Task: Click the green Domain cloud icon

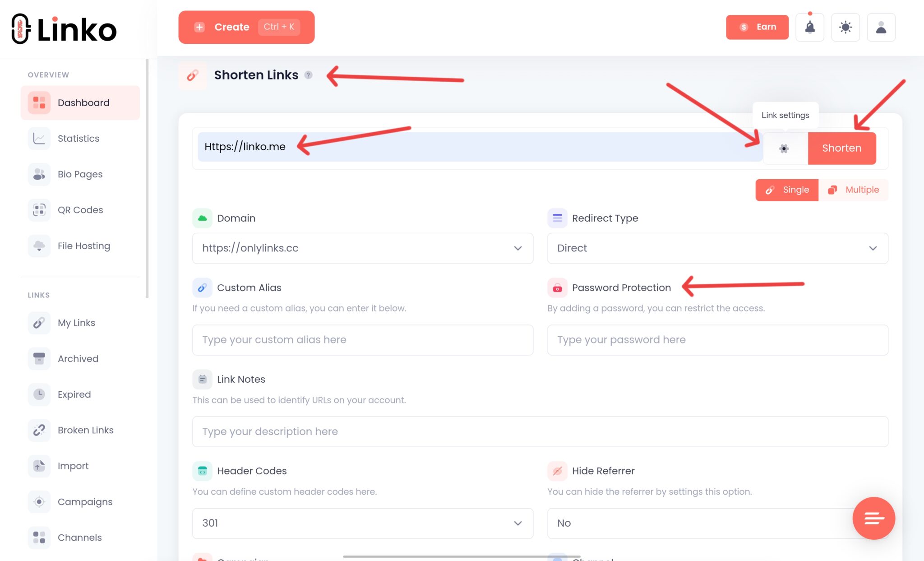Action: point(202,218)
